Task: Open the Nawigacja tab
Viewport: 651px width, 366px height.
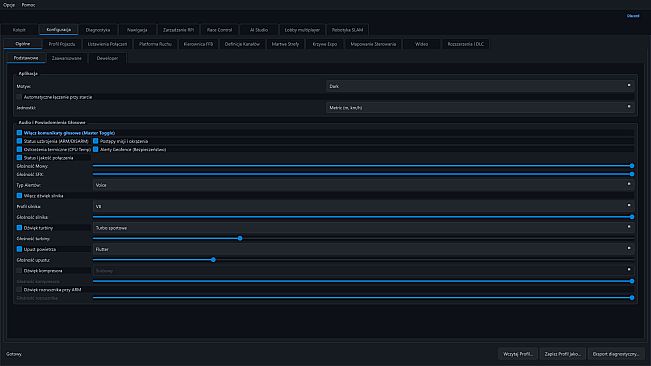Action: tap(137, 30)
